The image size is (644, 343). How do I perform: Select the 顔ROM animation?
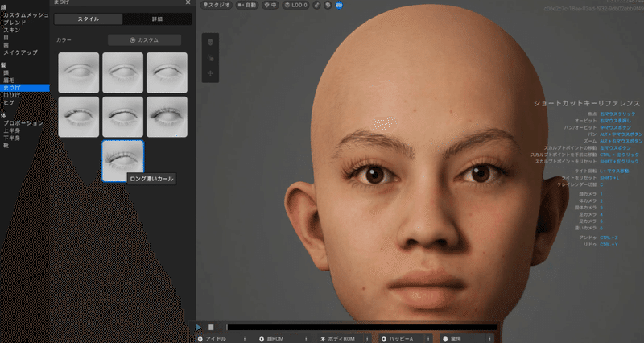tap(275, 339)
